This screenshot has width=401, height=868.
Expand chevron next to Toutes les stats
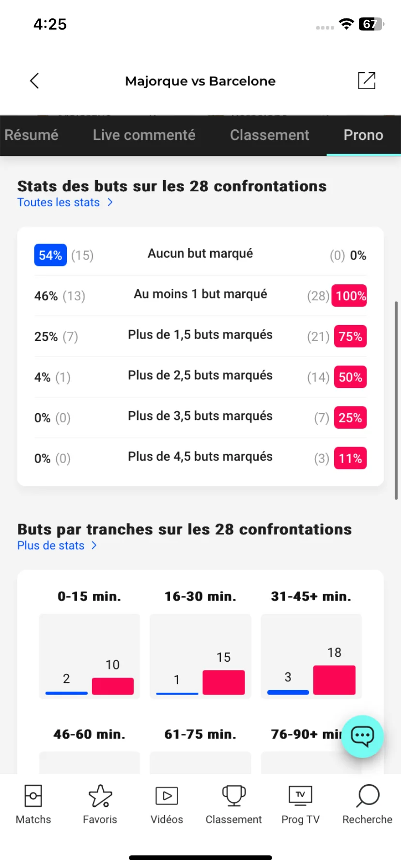(110, 202)
